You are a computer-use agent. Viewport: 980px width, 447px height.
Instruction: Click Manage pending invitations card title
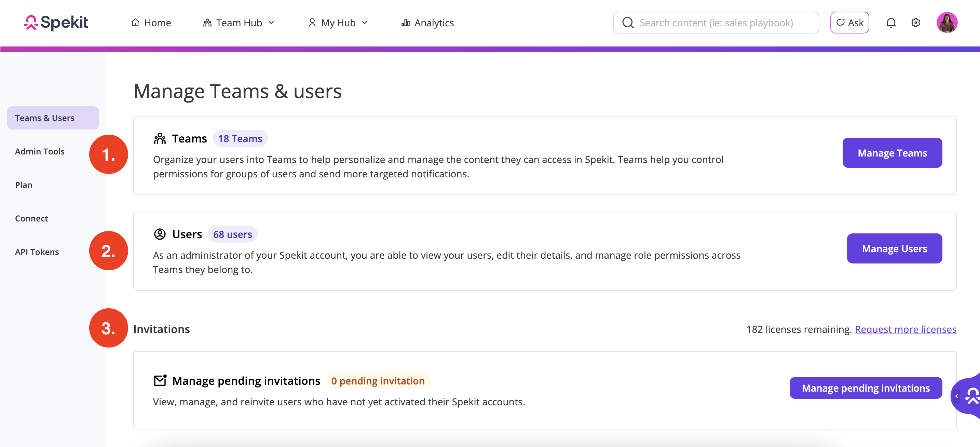[x=246, y=380]
